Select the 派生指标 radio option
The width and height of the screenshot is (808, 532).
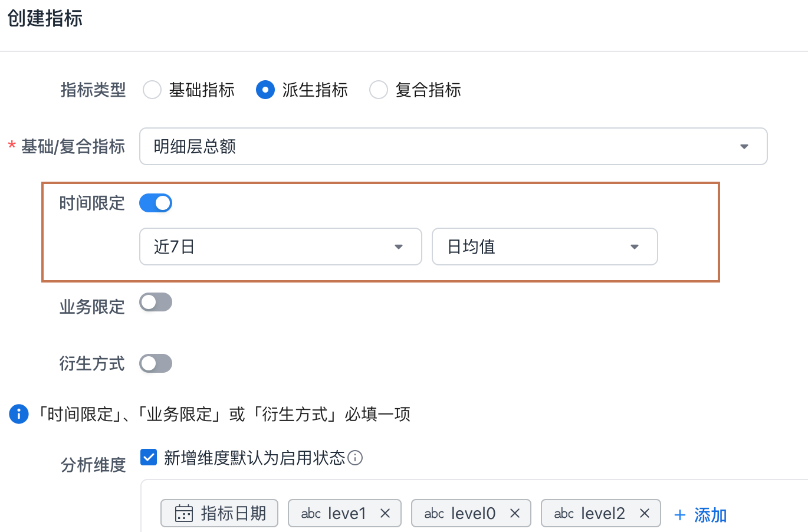(265, 90)
